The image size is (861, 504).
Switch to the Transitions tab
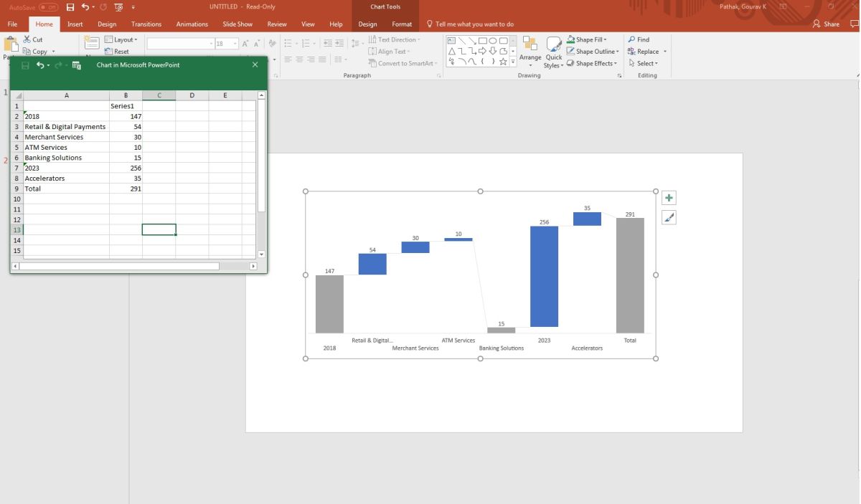click(146, 24)
